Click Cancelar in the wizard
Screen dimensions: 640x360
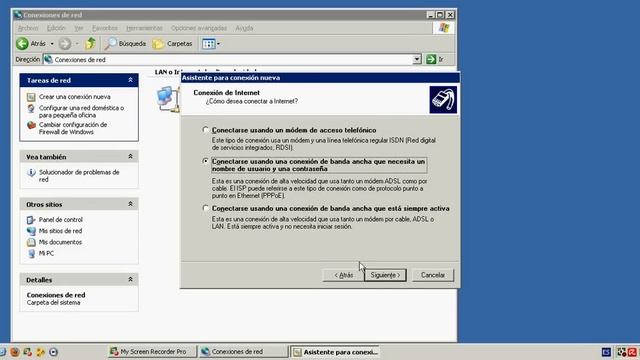pos(433,275)
